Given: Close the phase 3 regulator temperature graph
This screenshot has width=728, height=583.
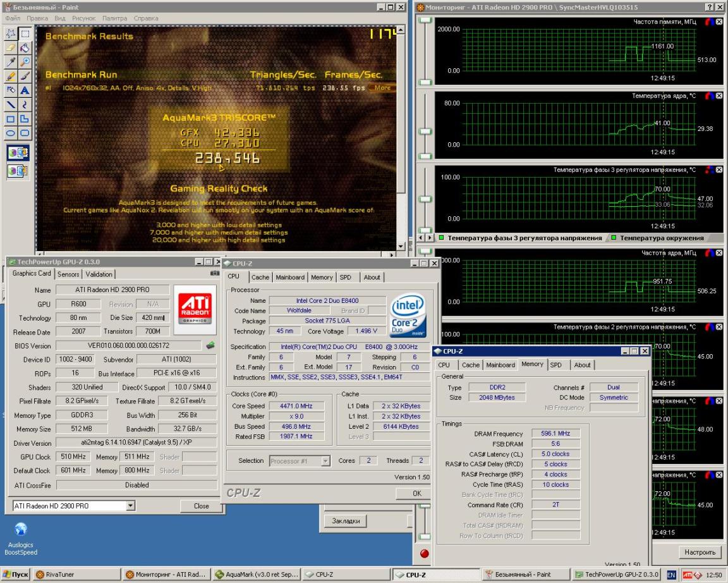Looking at the screenshot, I should [719, 169].
